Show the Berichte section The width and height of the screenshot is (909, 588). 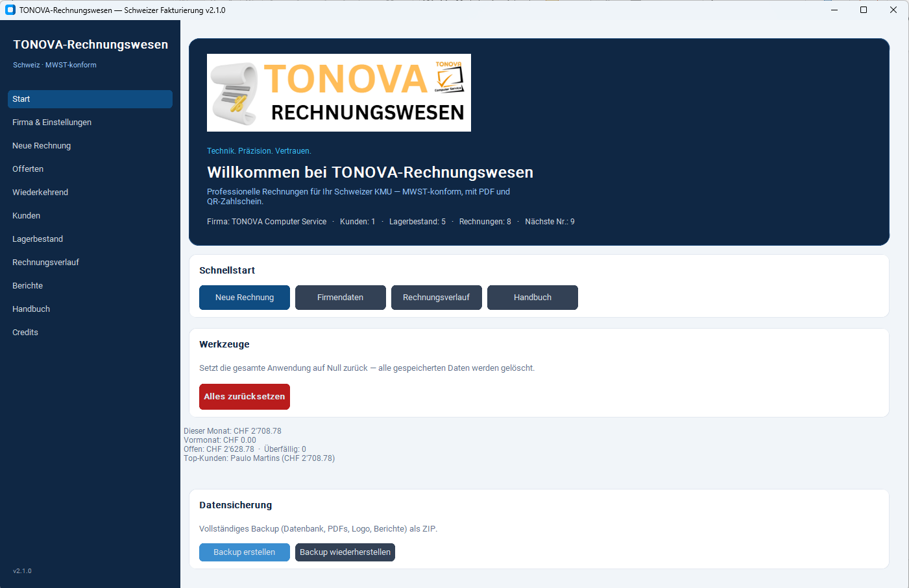90,286
